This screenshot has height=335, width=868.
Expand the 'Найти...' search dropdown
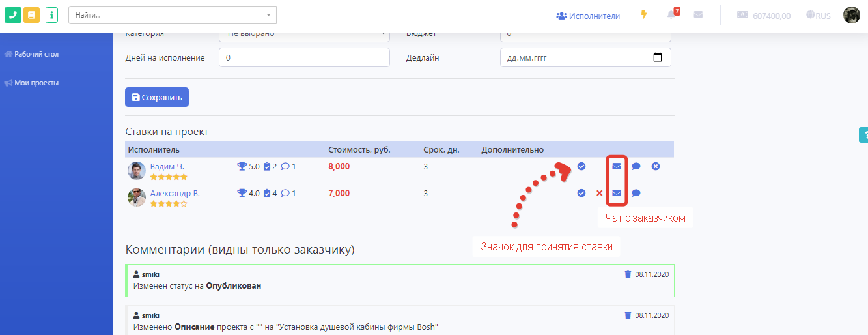coord(268,15)
